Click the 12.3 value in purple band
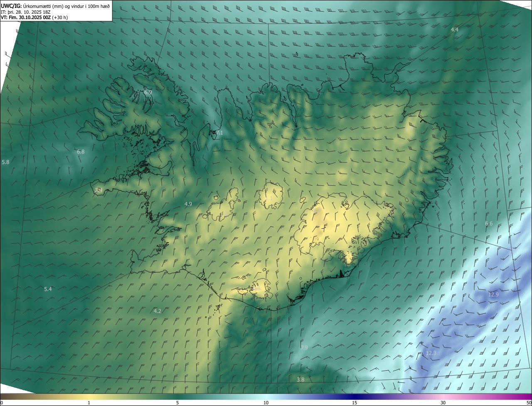Viewport: 532px width, 406px height. pyautogui.click(x=431, y=353)
